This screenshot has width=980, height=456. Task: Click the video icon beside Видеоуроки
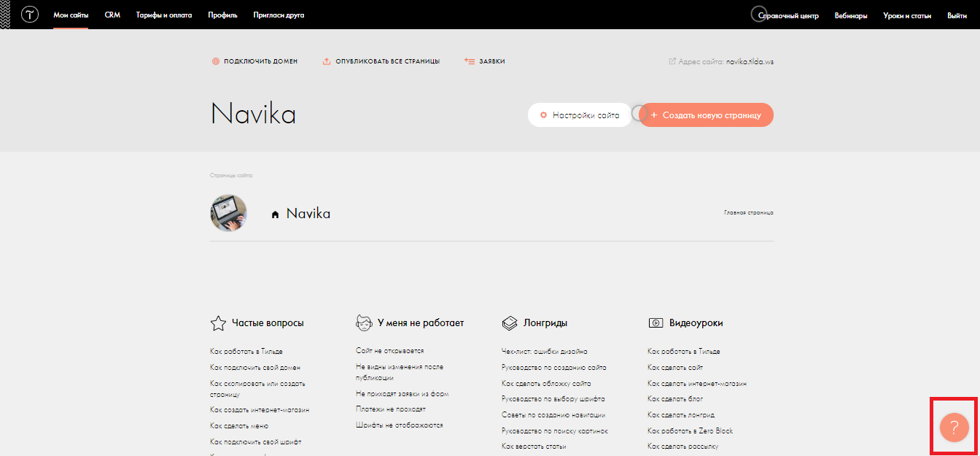click(656, 322)
